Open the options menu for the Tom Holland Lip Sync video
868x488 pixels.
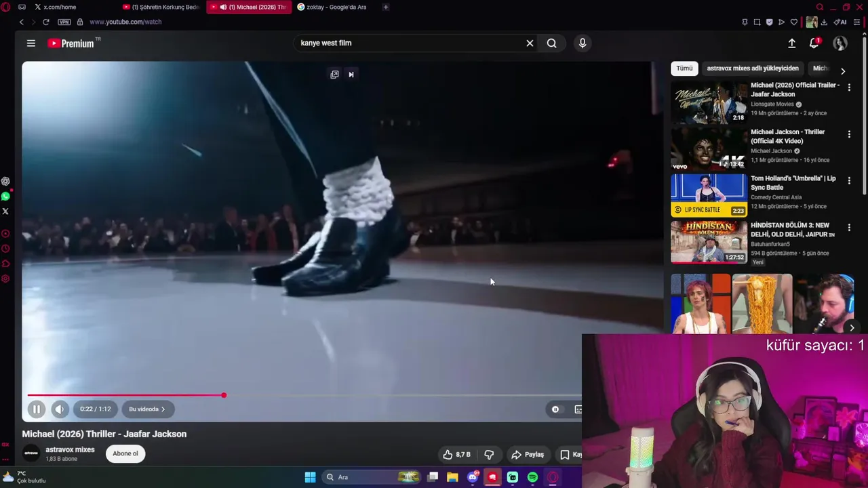pos(849,181)
